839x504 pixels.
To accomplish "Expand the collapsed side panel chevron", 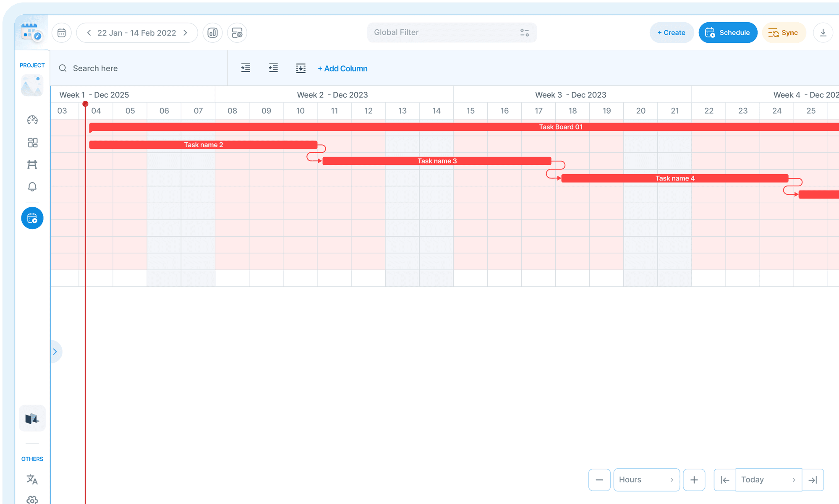I will pos(55,352).
